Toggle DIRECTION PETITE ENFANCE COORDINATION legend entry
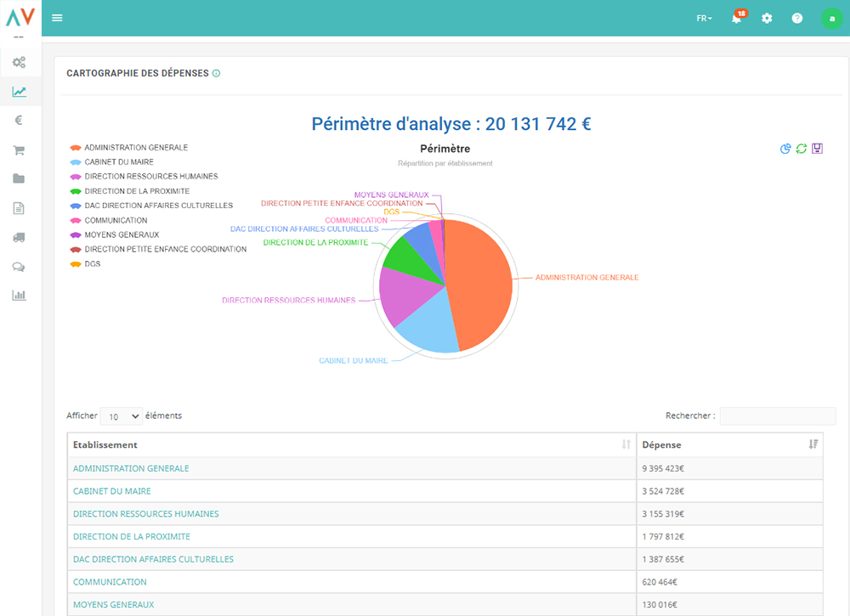Viewport: 850px width, 616px height. (x=158, y=249)
